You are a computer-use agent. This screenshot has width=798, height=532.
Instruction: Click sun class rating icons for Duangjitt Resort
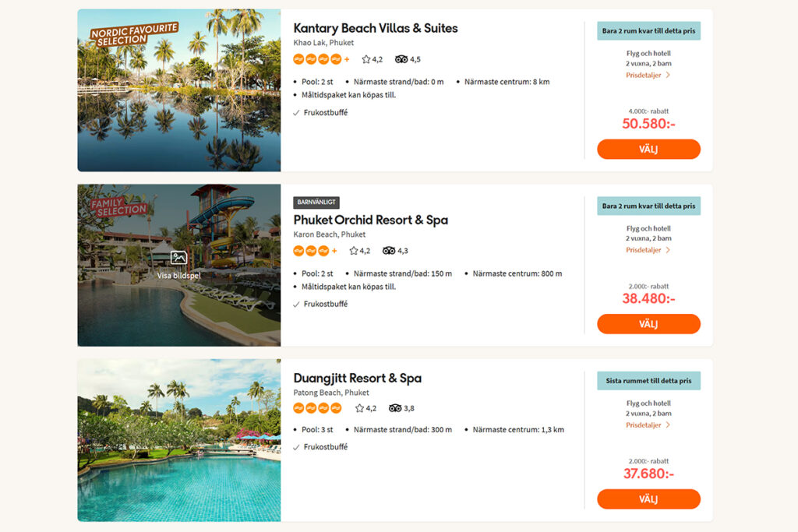pos(317,408)
